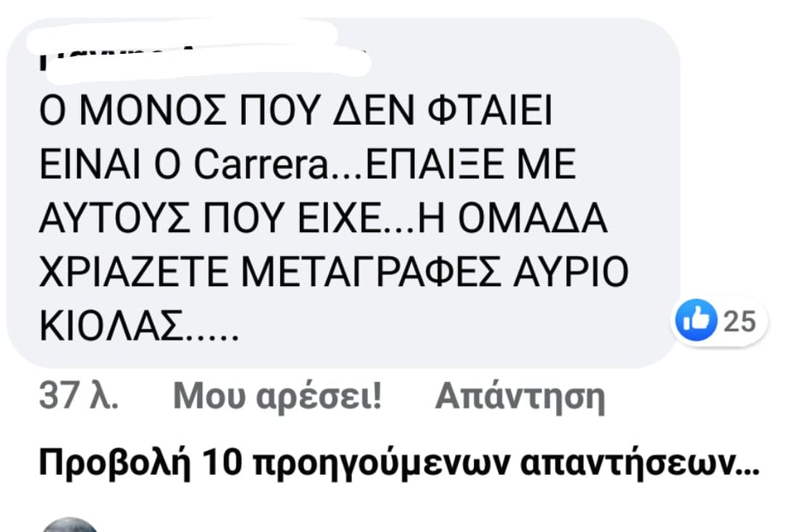Select the word ΜΕΤΑΓΡΑΦΕΣ in the comment
The image size is (807, 532).
tap(370, 272)
